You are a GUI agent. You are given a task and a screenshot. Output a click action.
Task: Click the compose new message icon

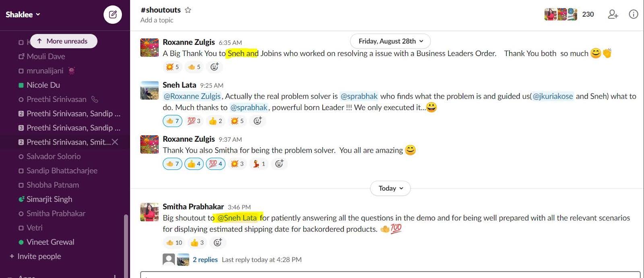pyautogui.click(x=113, y=15)
